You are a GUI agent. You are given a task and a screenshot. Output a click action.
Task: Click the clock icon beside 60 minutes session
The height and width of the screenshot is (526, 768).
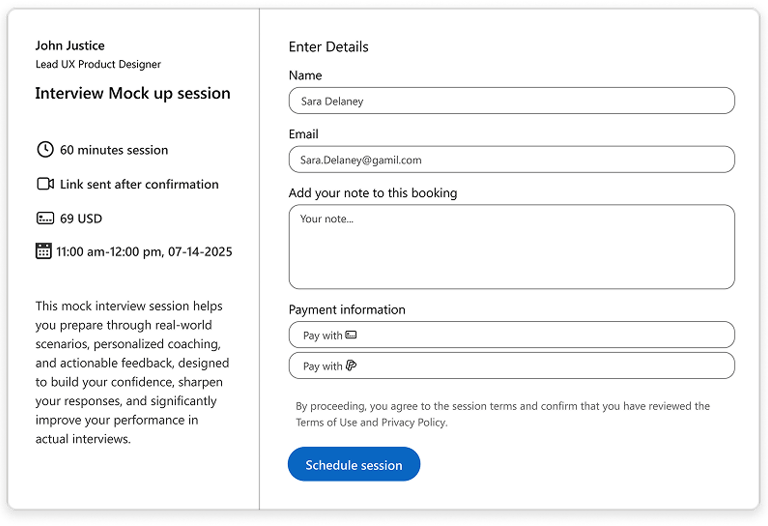click(x=44, y=150)
